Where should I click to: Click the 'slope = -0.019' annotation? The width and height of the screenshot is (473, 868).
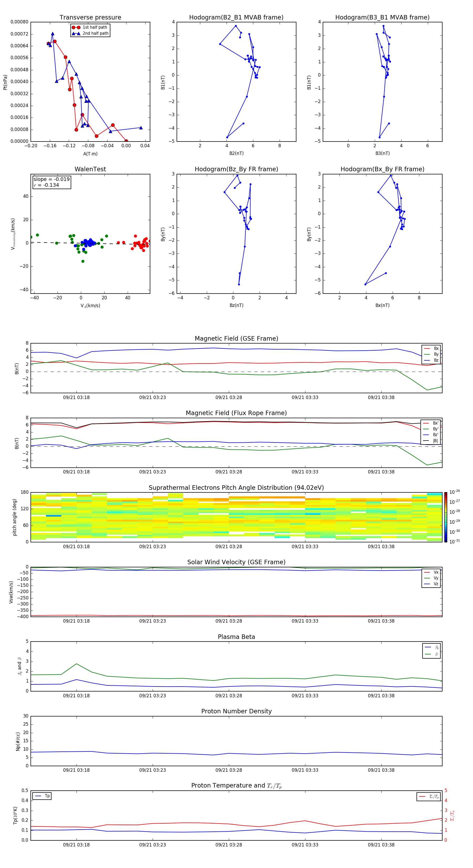tap(52, 179)
